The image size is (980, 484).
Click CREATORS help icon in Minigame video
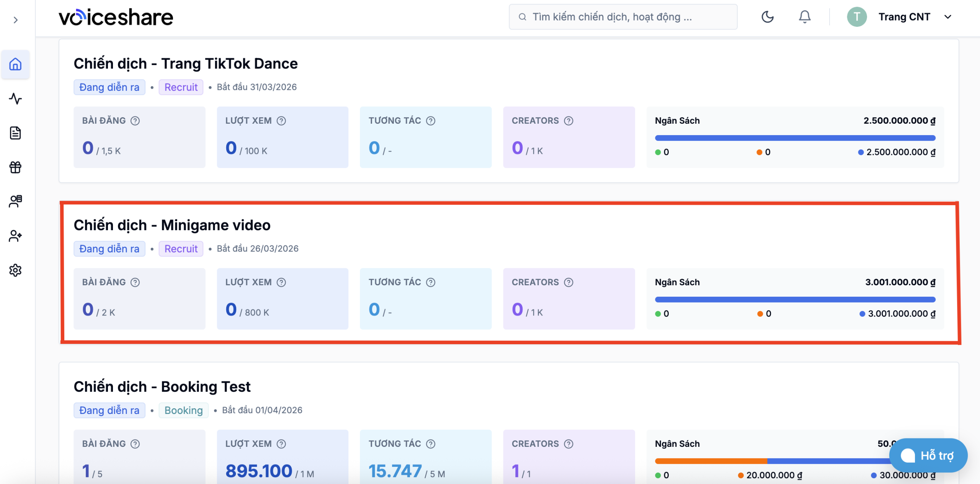(x=569, y=282)
